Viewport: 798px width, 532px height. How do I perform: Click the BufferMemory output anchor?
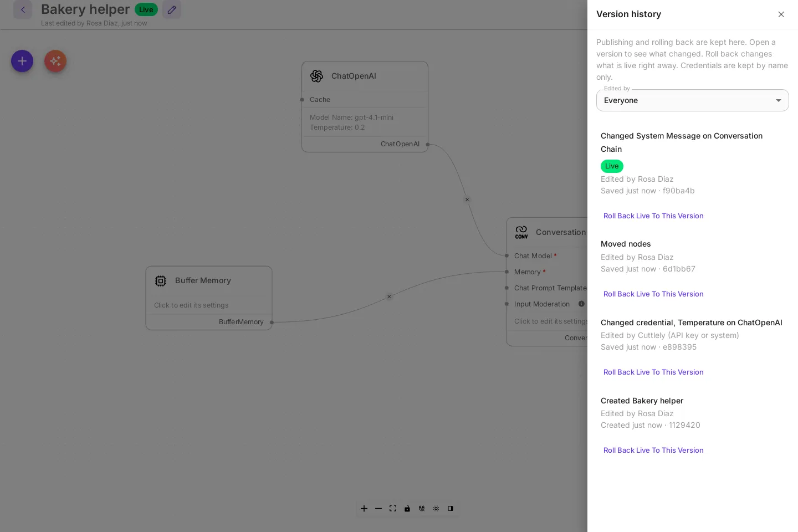click(x=272, y=323)
